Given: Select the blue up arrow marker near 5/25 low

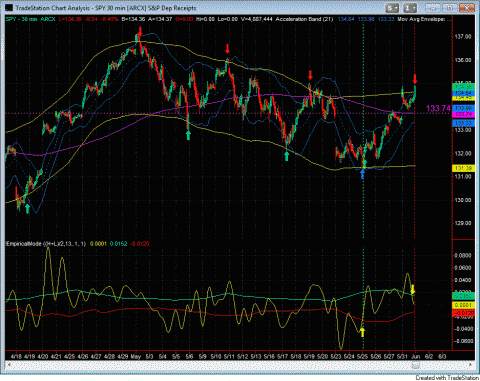Looking at the screenshot, I should point(363,174).
